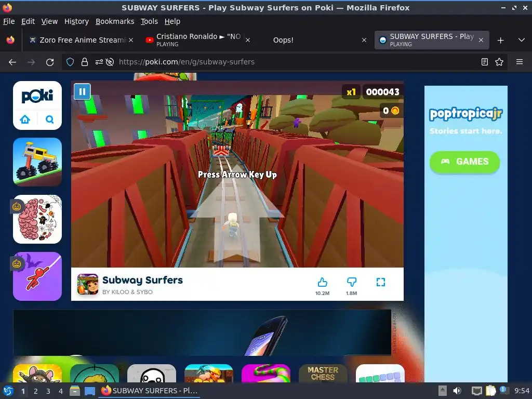Click the Firefox View icon
This screenshot has height=399, width=532.
pos(10,40)
